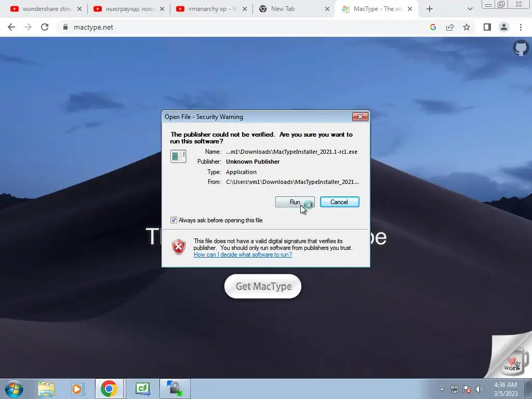The image size is (532, 399).
Task: Click the red shield warning icon
Action: coord(179,247)
